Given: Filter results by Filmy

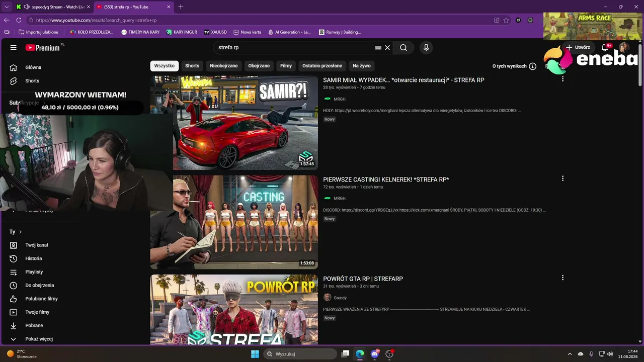Looking at the screenshot, I should coord(286,66).
